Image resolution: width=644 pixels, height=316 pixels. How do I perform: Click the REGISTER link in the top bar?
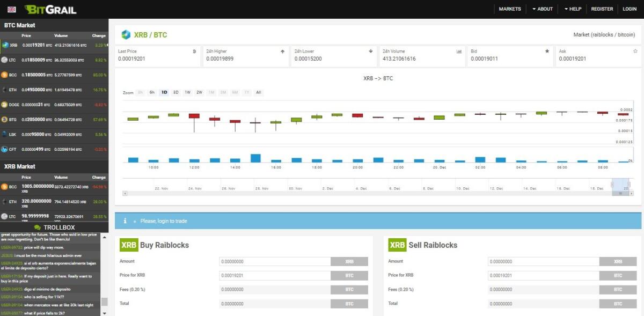click(x=602, y=9)
